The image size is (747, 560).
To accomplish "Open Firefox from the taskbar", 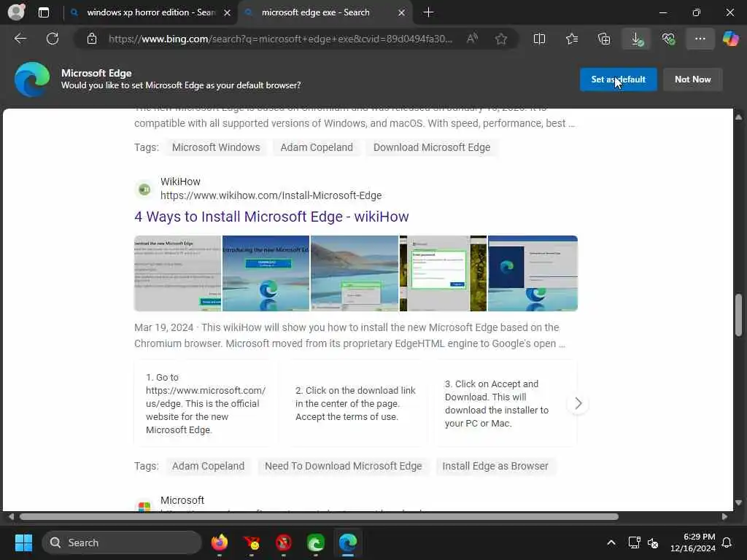I will pos(219,542).
